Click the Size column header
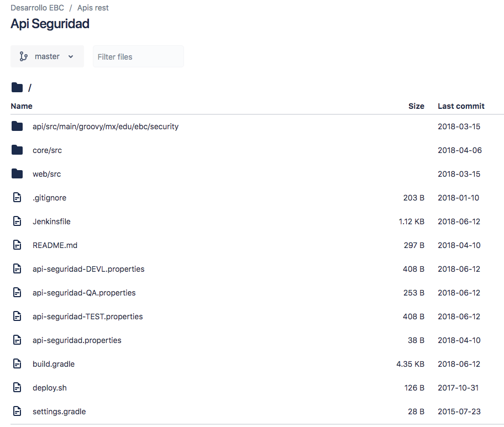The width and height of the screenshot is (504, 427). (416, 106)
